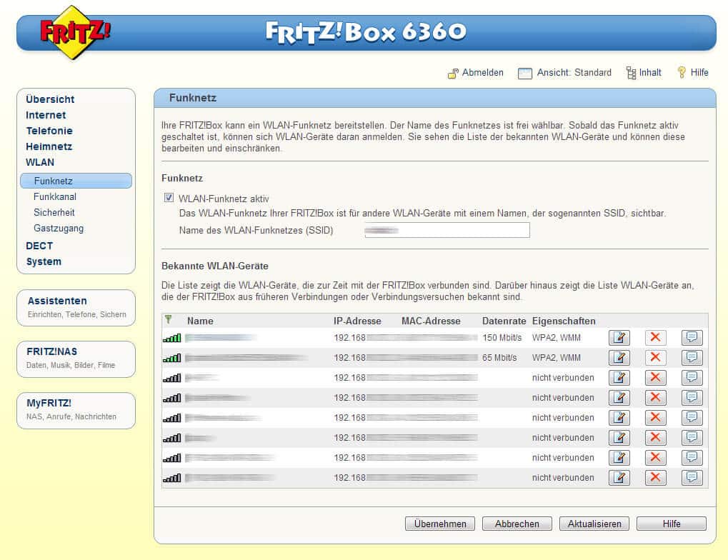
Task: Click signal strength icon of the 65 Mbit/s device
Action: 171,358
